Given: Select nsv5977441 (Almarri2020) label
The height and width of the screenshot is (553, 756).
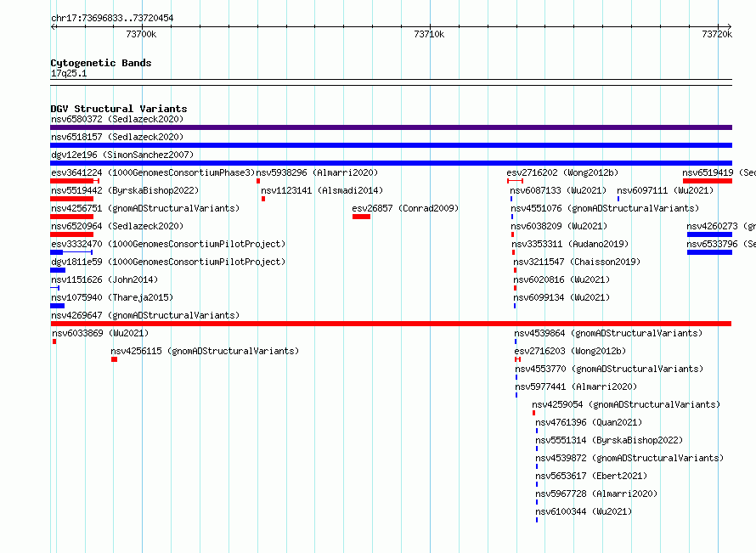Looking at the screenshot, I should click(576, 387).
